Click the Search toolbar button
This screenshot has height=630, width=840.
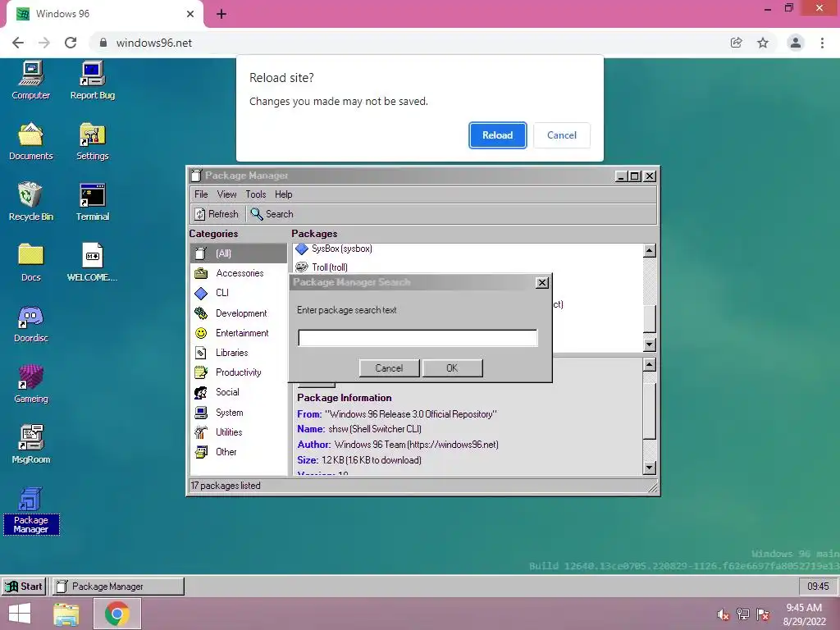(x=272, y=214)
